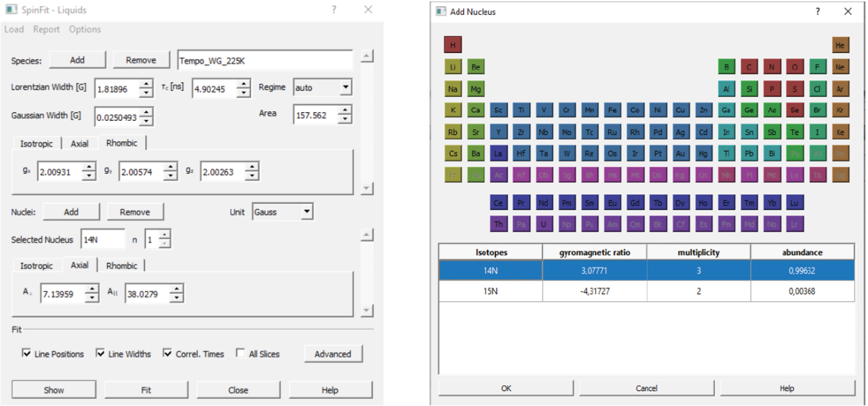Enable the All Slices checkbox

[x=240, y=354]
